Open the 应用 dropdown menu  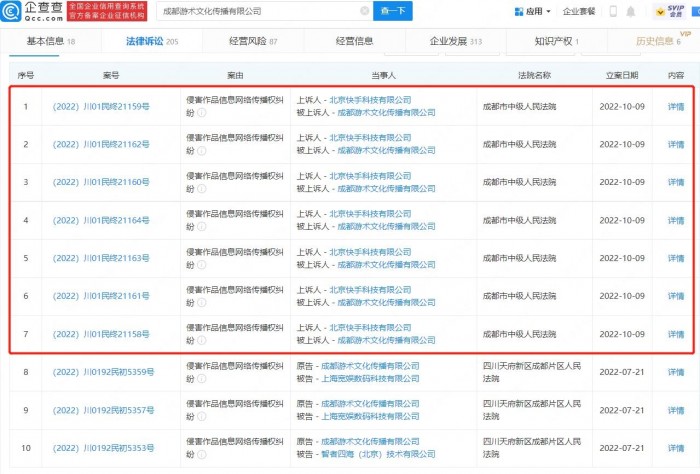point(533,11)
